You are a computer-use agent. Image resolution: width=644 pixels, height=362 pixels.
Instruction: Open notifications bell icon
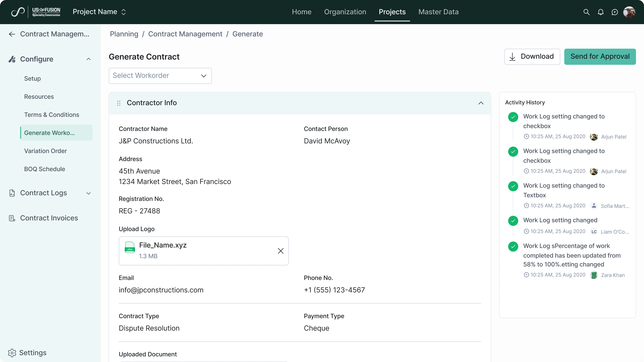pos(601,12)
